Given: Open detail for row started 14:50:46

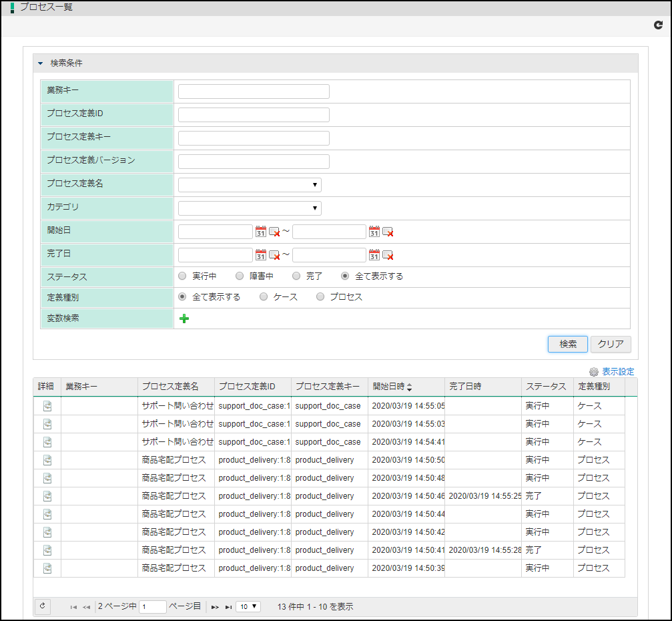Looking at the screenshot, I should [x=47, y=495].
